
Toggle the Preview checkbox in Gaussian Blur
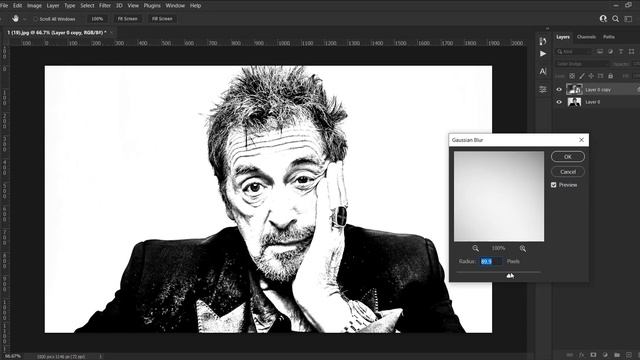(553, 185)
